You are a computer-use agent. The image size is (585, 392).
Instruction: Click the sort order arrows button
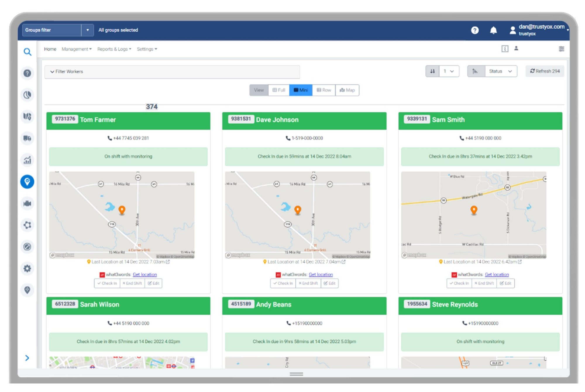click(432, 71)
